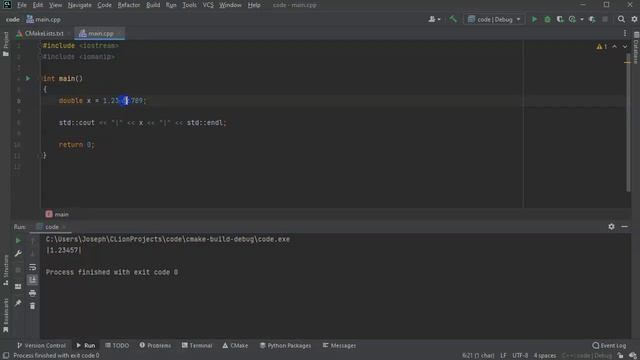Open the Code menu
The image size is (640, 360).
click(x=104, y=5)
